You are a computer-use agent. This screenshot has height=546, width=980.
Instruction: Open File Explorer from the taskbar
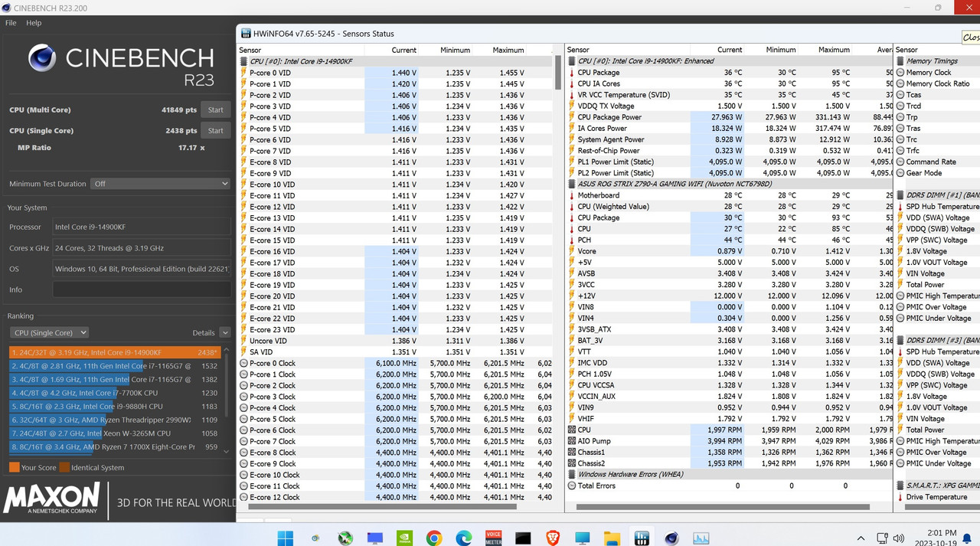612,538
